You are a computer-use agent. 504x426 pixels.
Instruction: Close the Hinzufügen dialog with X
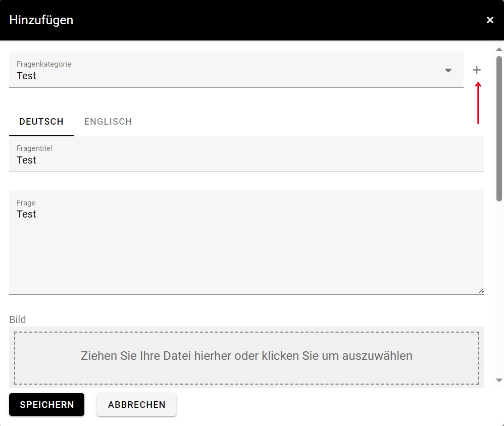pyautogui.click(x=490, y=20)
